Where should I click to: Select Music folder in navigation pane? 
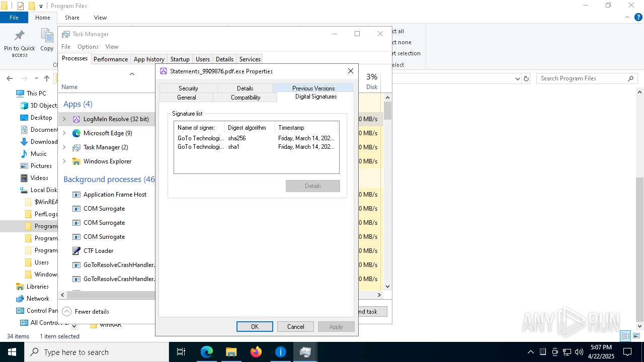[33, 154]
